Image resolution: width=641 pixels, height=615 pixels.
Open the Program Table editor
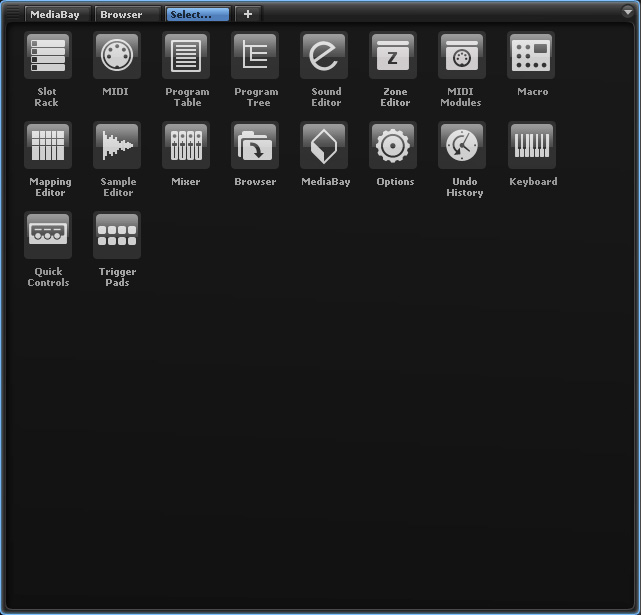tap(186, 56)
